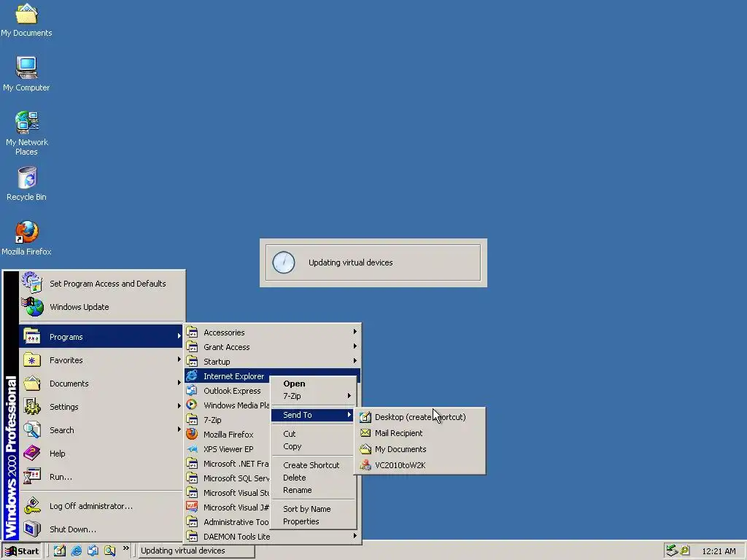Click the Programs Start menu item
Viewport: 747px width, 560px height.
(x=102, y=337)
